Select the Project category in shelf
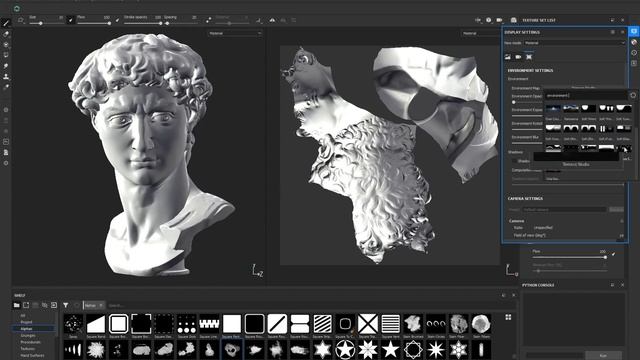Viewport: 640px width, 360px height. click(26, 322)
